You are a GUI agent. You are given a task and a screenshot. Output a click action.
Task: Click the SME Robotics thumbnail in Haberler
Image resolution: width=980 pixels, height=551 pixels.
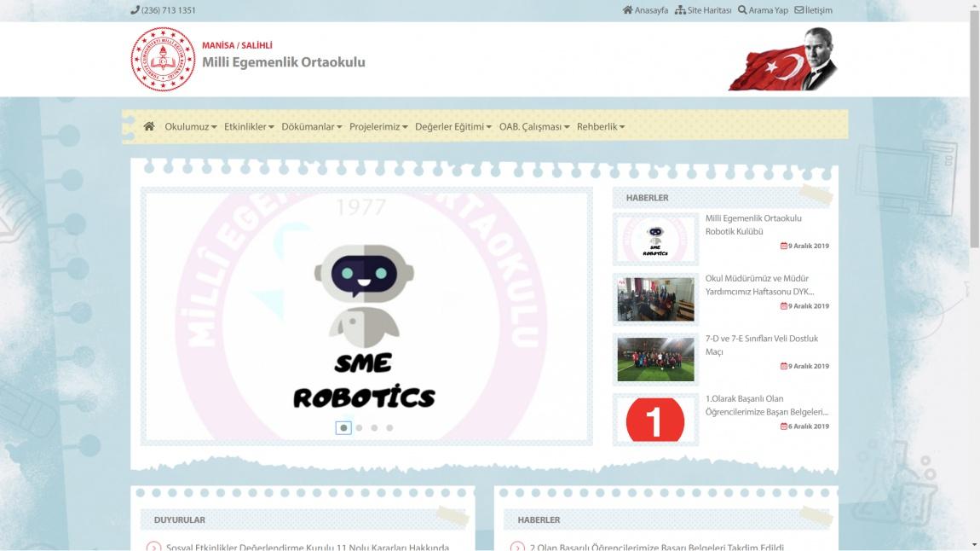coord(655,239)
